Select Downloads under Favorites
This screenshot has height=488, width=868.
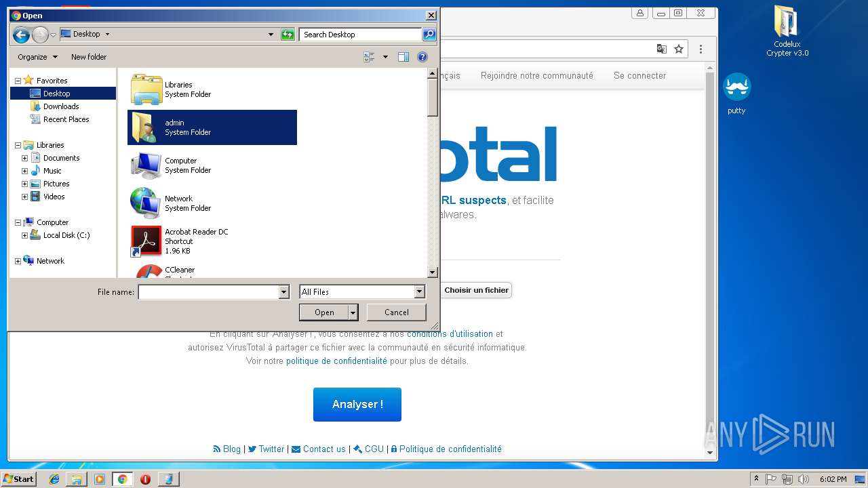coord(61,106)
